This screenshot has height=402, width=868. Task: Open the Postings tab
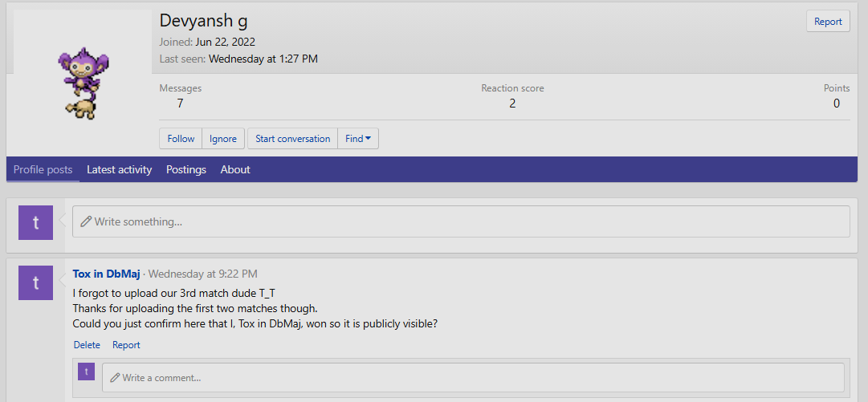tap(186, 169)
